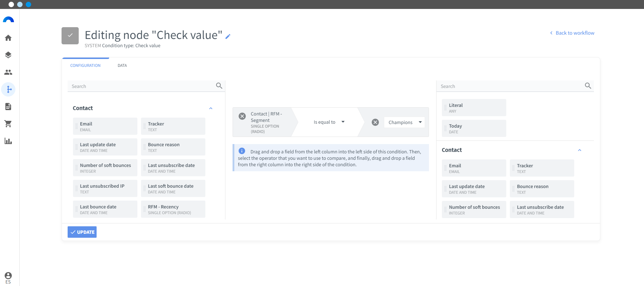Screen dimensions: 644x286
Task: Open the Champions value dropdown
Action: (x=404, y=122)
